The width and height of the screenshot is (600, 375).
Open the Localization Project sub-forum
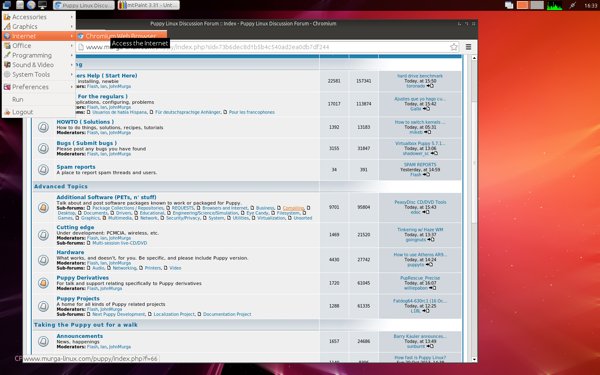coord(174,314)
